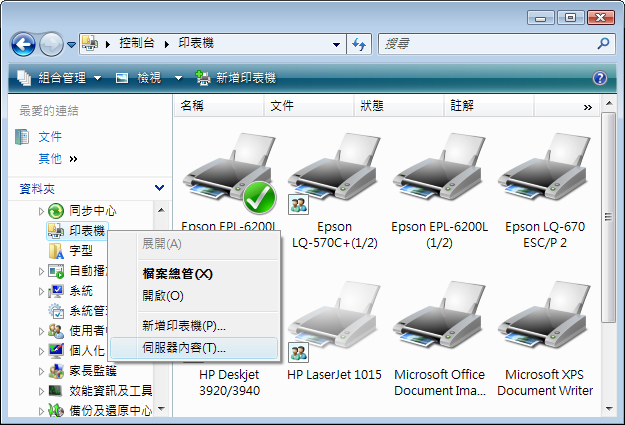
Task: Expand the 同步中心 tree node
Action: pyautogui.click(x=41, y=211)
